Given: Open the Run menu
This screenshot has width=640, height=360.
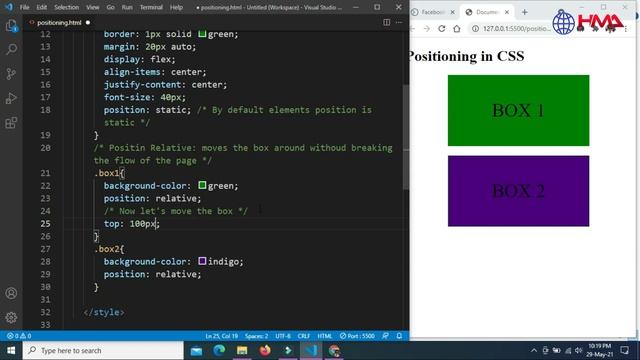Looking at the screenshot, I should (x=127, y=7).
